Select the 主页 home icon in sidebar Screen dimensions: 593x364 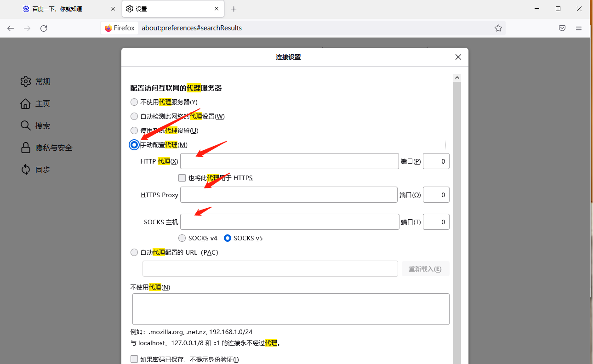pos(26,103)
